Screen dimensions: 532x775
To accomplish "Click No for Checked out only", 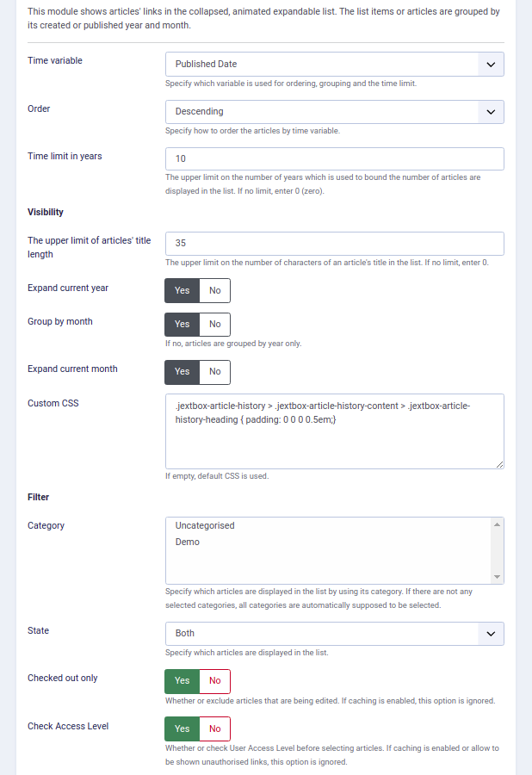I will tap(215, 681).
